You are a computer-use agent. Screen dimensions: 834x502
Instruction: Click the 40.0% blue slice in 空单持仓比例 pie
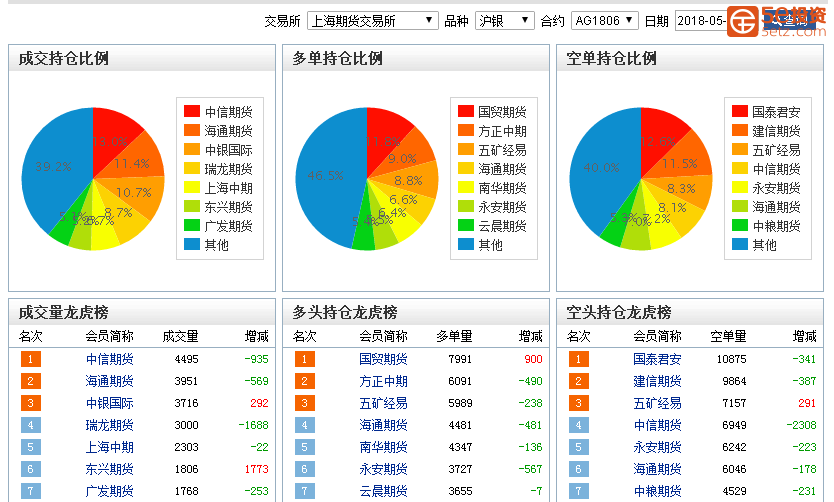(x=601, y=168)
